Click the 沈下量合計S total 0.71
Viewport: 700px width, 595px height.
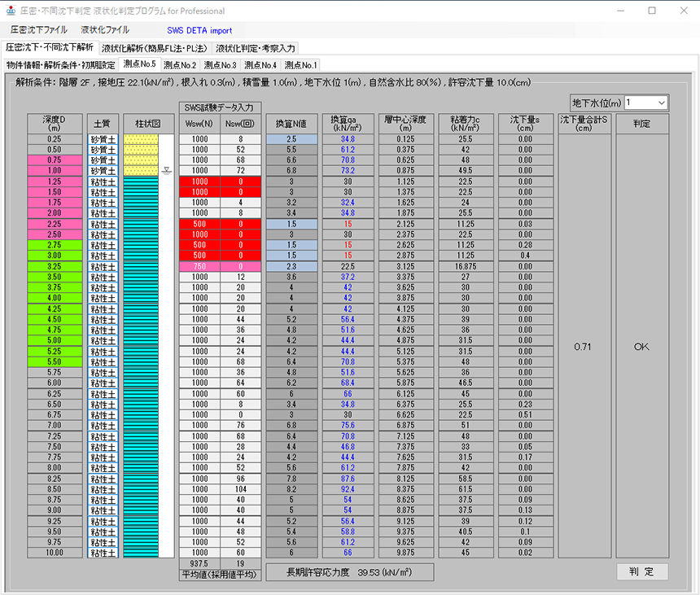click(x=583, y=347)
